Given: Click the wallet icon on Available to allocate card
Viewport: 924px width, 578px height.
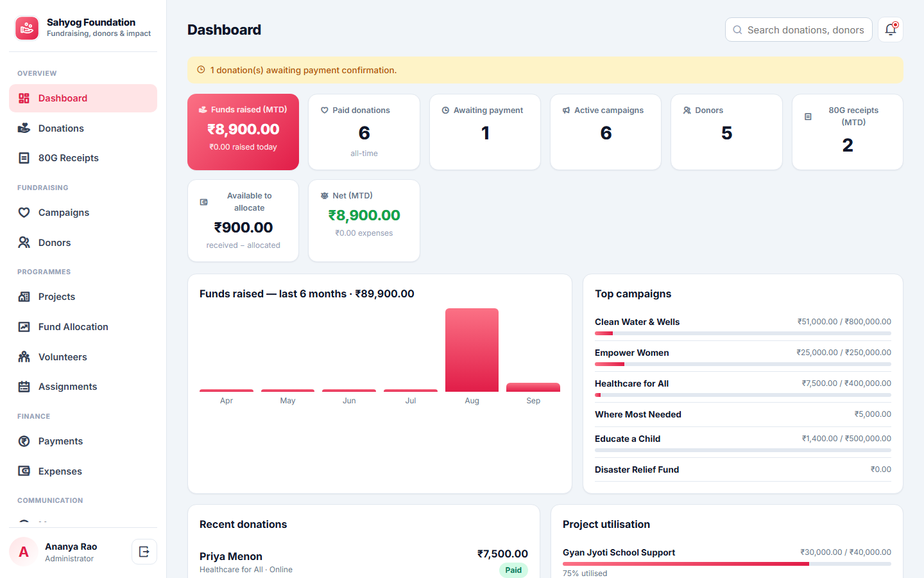Looking at the screenshot, I should 204,202.
